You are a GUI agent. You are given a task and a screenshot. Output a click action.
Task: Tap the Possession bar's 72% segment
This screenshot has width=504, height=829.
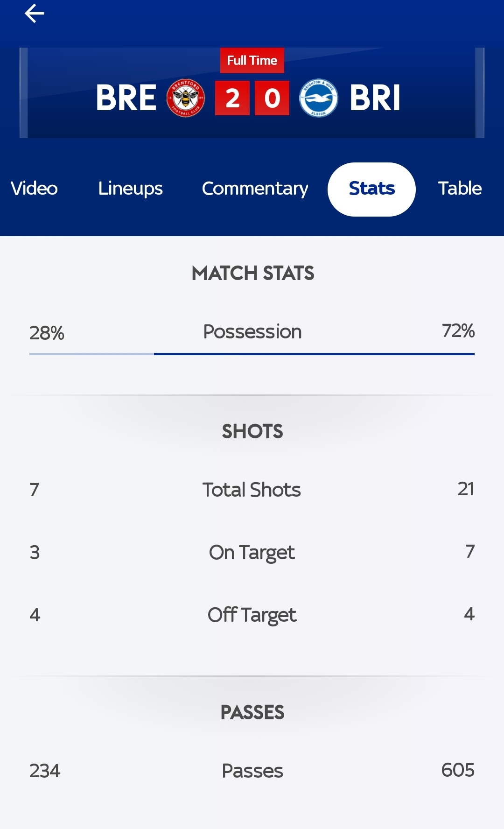314,354
